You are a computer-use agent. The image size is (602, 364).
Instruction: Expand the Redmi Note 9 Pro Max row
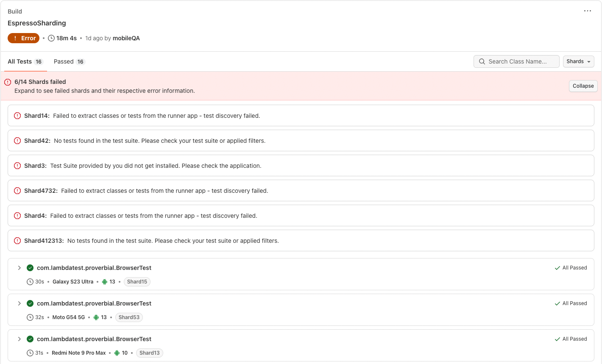19,339
